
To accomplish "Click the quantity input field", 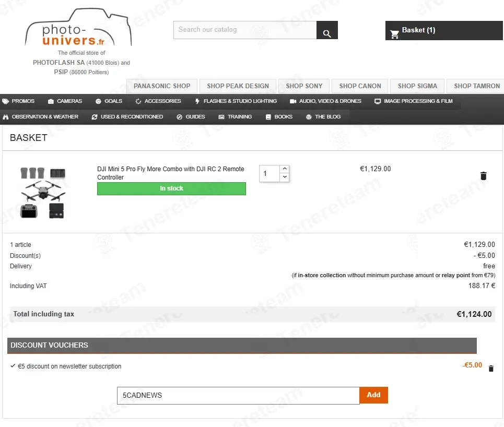I will pos(269,173).
